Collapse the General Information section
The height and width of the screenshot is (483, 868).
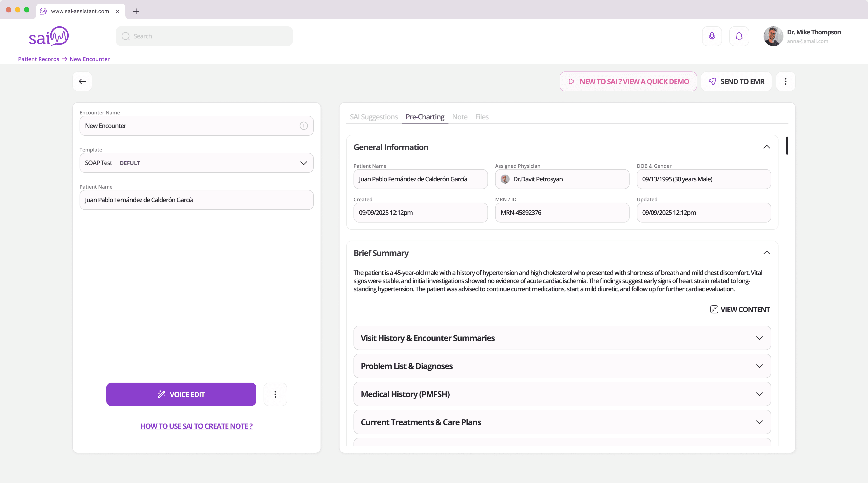coord(766,147)
